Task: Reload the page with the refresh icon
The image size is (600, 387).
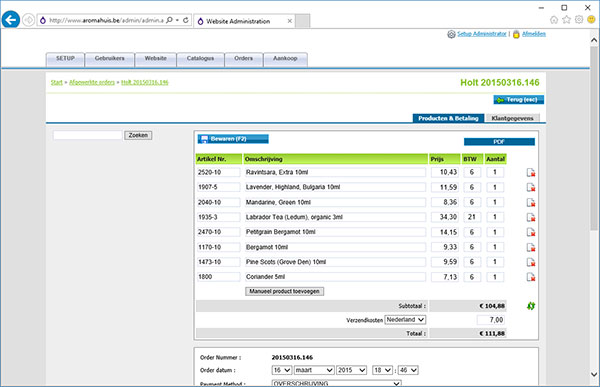Action: tap(186, 20)
